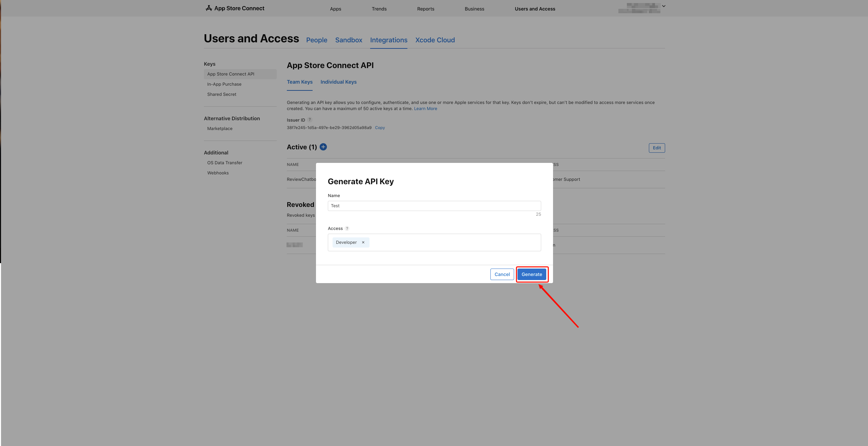Screen dimensions: 868x446
Task: Copy the Issuer ID
Action: pyautogui.click(x=380, y=128)
